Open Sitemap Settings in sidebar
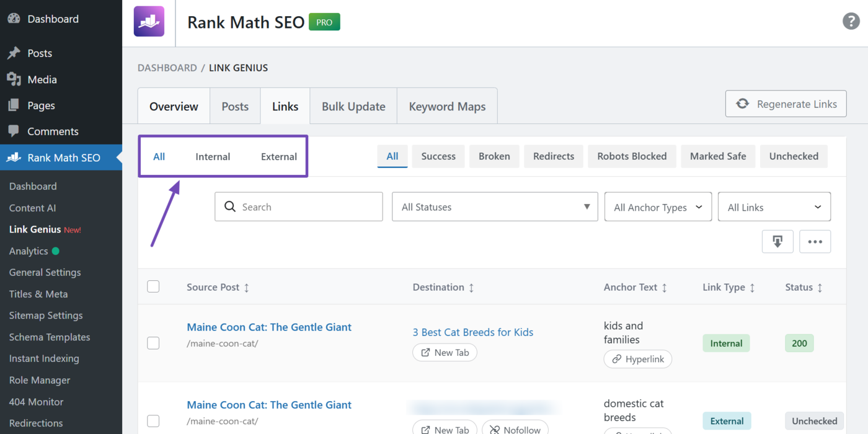This screenshot has width=868, height=434. tap(46, 316)
